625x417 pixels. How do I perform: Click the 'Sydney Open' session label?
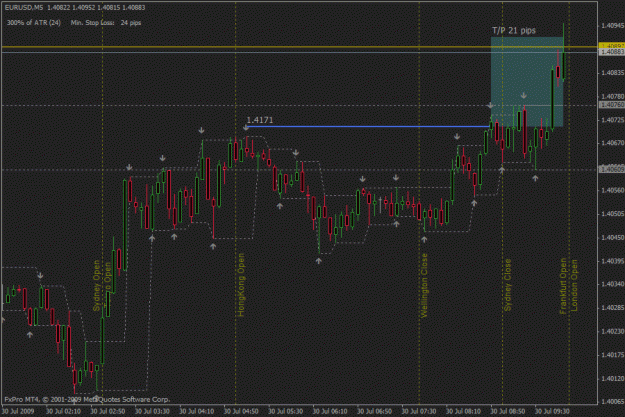tap(96, 285)
